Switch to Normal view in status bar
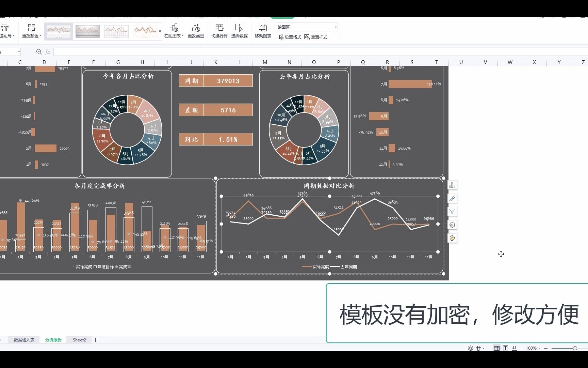The height and width of the screenshot is (368, 588). [497, 348]
